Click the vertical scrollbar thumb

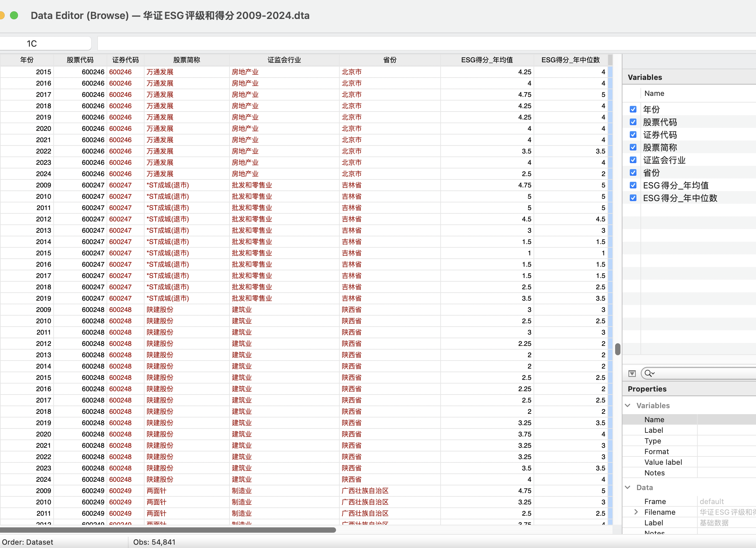coord(617,349)
